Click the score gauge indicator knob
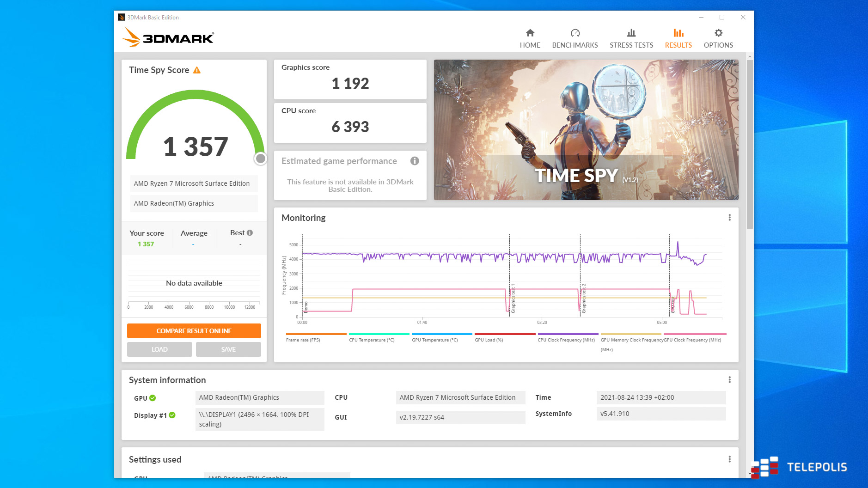 point(261,159)
